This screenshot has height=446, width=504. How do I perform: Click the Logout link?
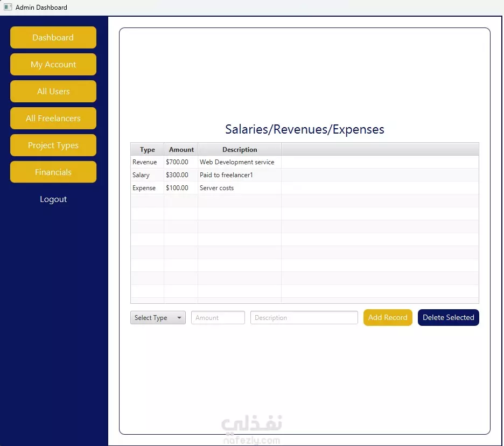pyautogui.click(x=53, y=199)
